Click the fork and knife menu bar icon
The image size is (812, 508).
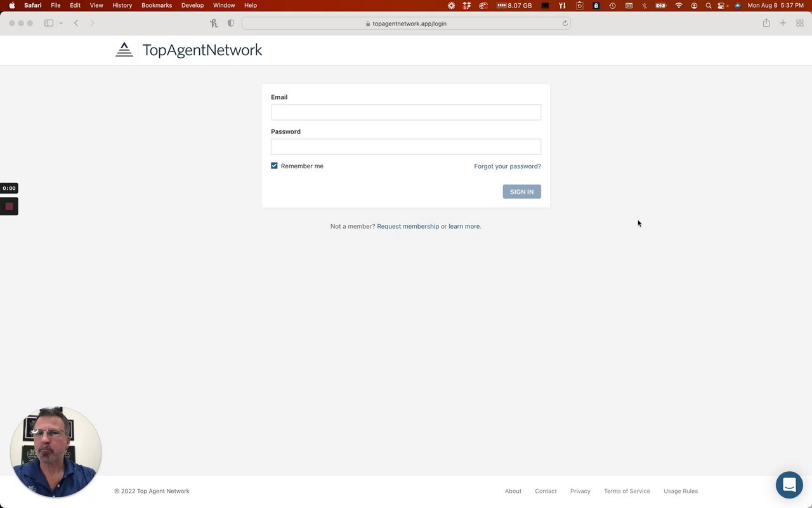(562, 5)
